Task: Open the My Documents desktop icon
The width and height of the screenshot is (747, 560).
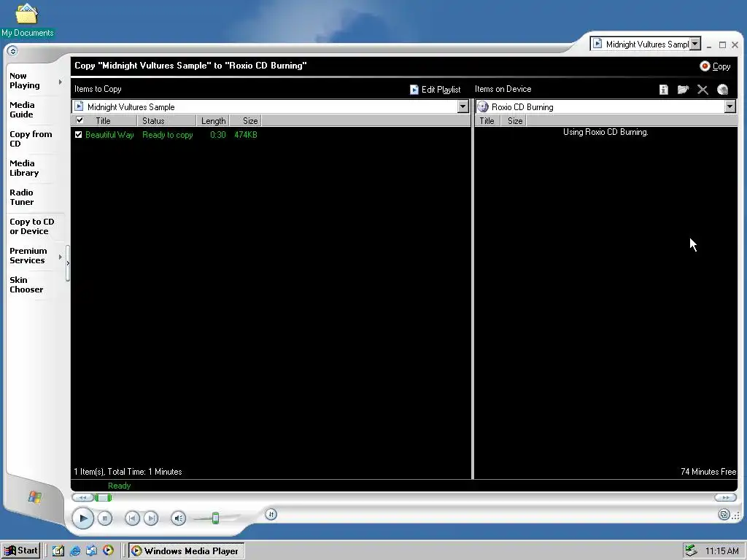Action: [x=27, y=20]
